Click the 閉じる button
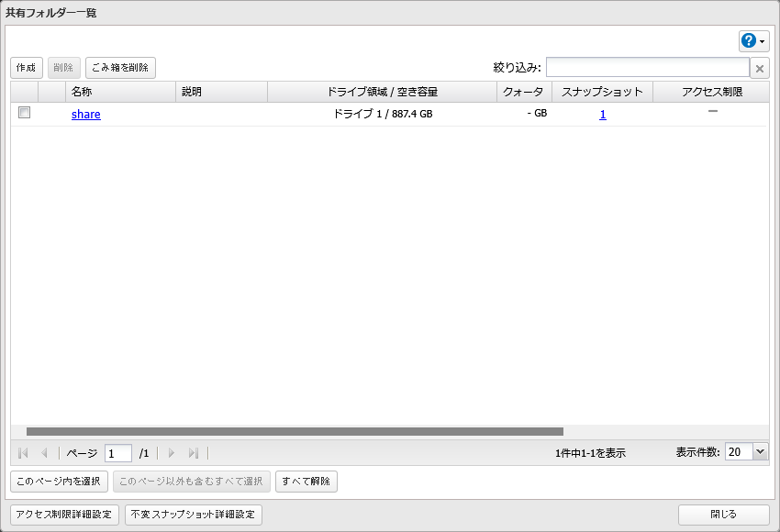Image resolution: width=780 pixels, height=532 pixels. 724,515
